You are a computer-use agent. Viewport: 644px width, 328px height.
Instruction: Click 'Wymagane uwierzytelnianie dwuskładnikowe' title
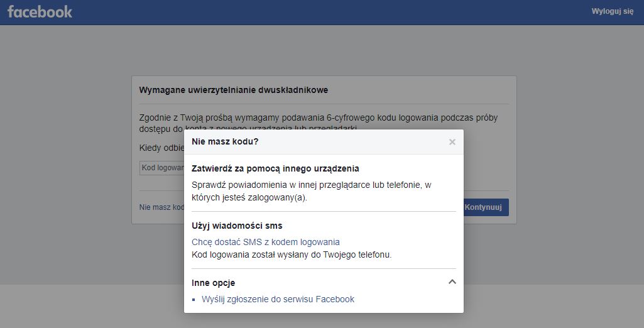[x=233, y=90]
